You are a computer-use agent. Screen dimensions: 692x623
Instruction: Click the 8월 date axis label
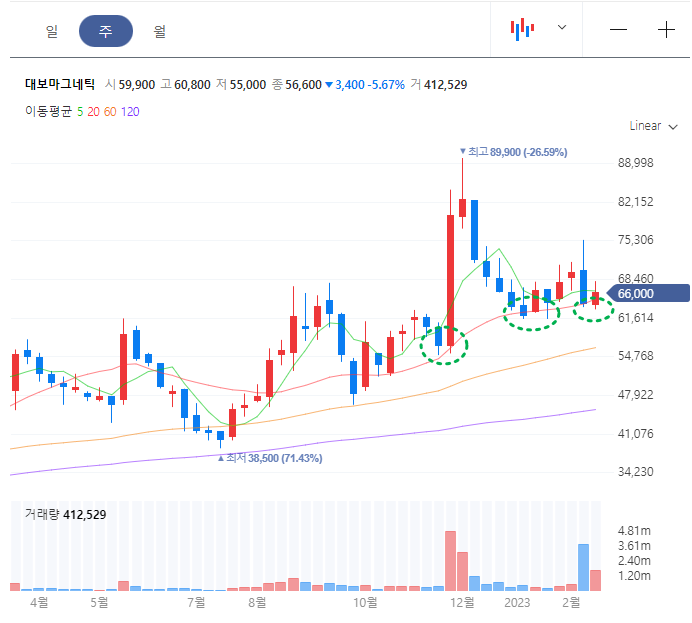pos(257,602)
